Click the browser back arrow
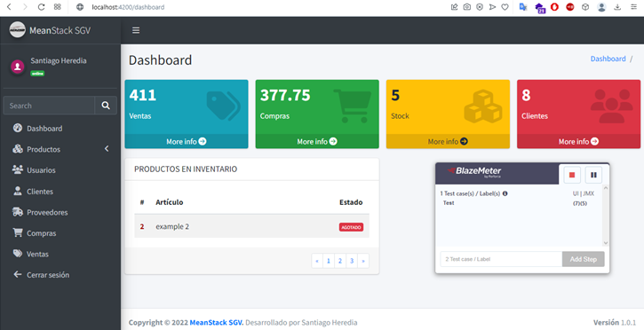Image resolution: width=644 pixels, height=330 pixels. click(x=9, y=7)
